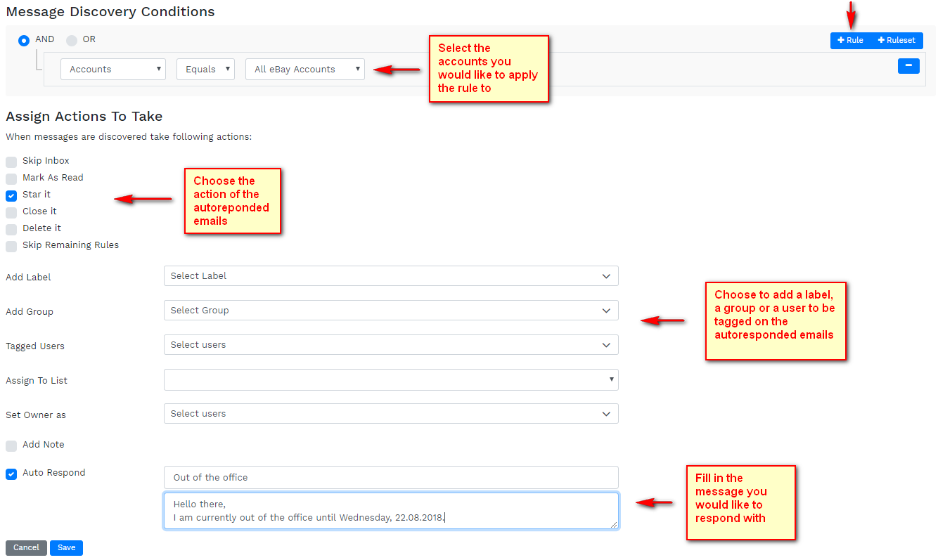
Task: Enable the Delete it checkbox
Action: pyautogui.click(x=11, y=229)
